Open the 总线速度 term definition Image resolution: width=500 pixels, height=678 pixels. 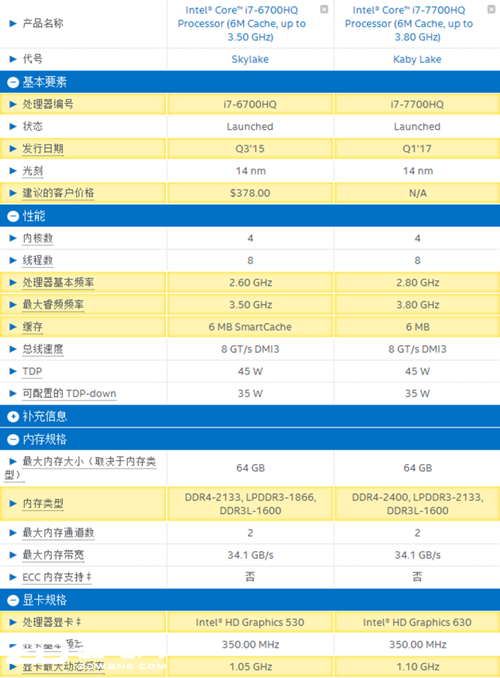tap(43, 349)
